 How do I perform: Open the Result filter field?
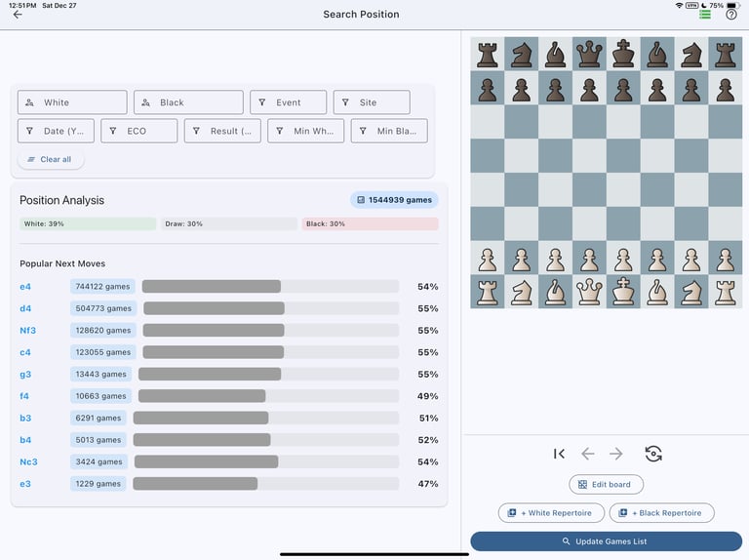[x=222, y=131]
